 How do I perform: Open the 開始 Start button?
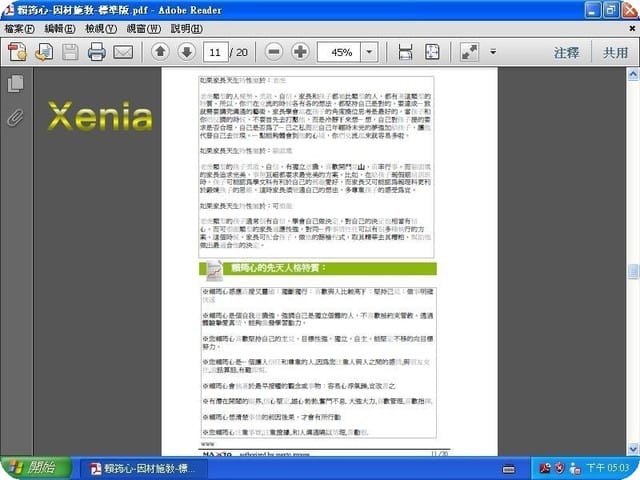tap(36, 468)
